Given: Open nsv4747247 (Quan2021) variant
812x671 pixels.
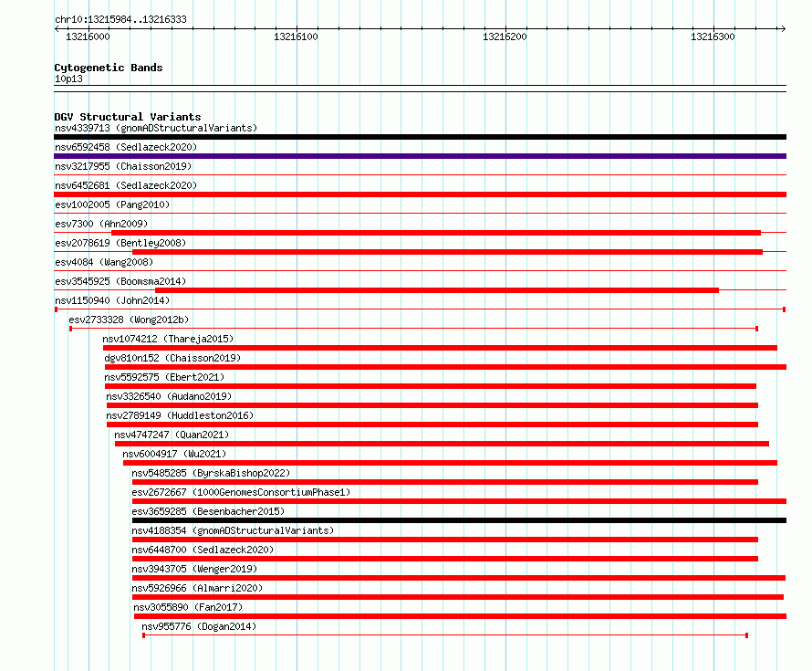Looking at the screenshot, I should (172, 435).
